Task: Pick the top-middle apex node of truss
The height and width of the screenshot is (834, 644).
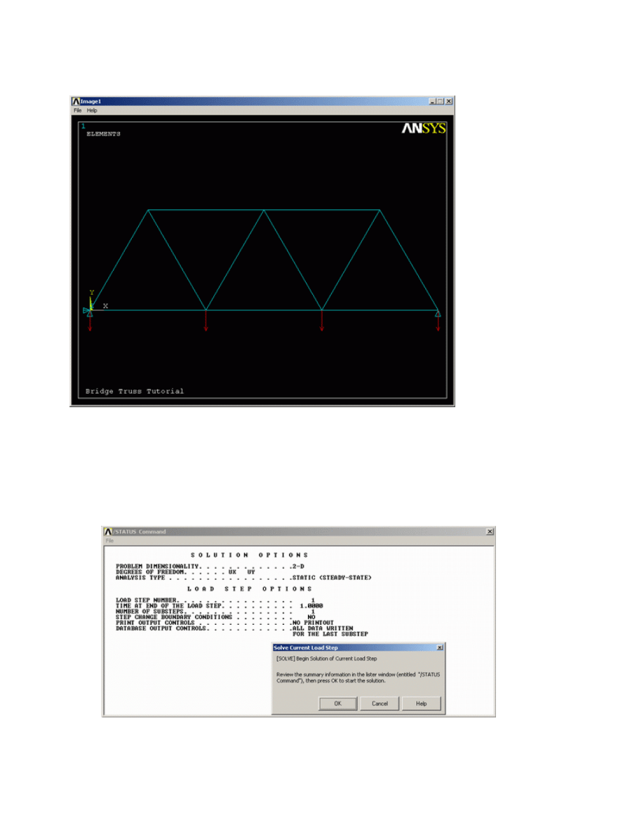Action: coord(264,210)
